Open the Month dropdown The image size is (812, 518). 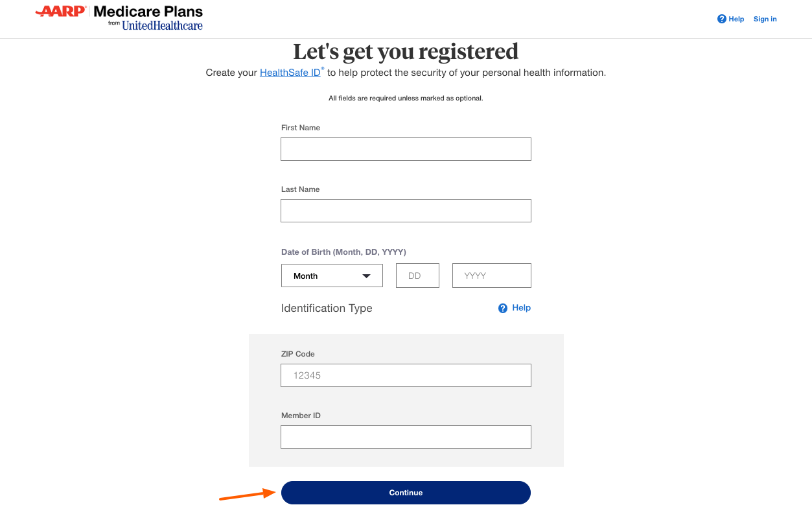pyautogui.click(x=332, y=276)
